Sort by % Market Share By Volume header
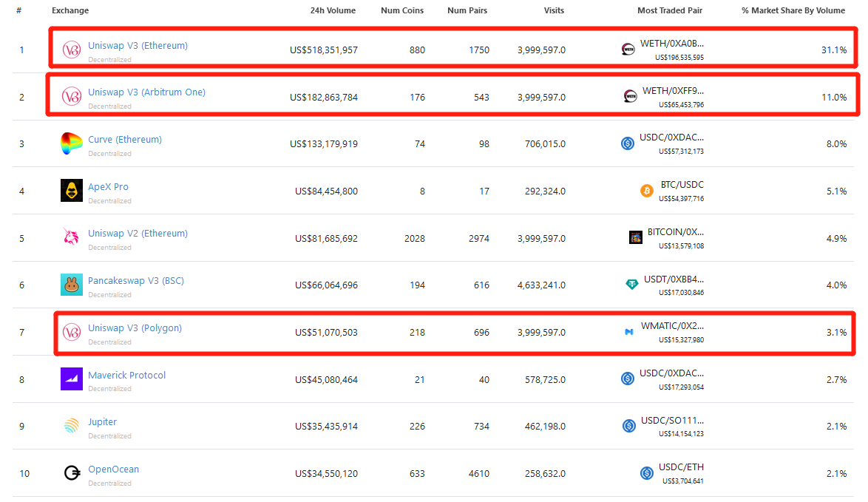Screen dimensions: 868x502 tap(793, 10)
